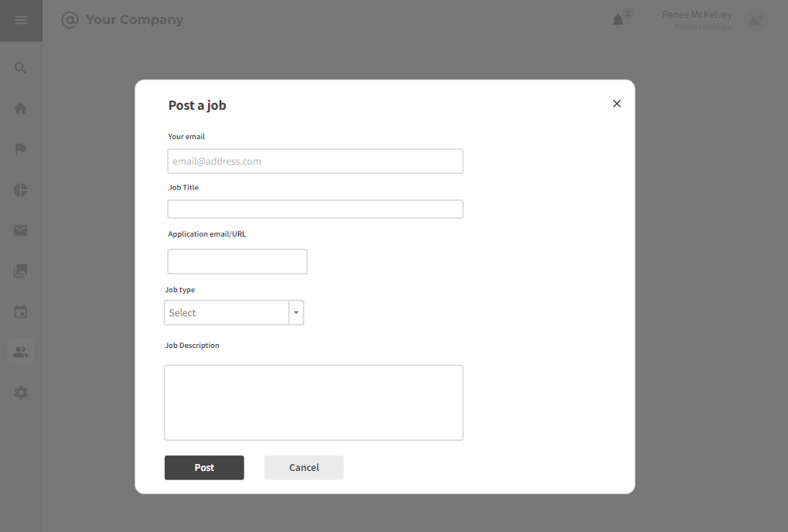Toggle the hamburger menu at top left
The height and width of the screenshot is (532, 788).
[x=20, y=20]
